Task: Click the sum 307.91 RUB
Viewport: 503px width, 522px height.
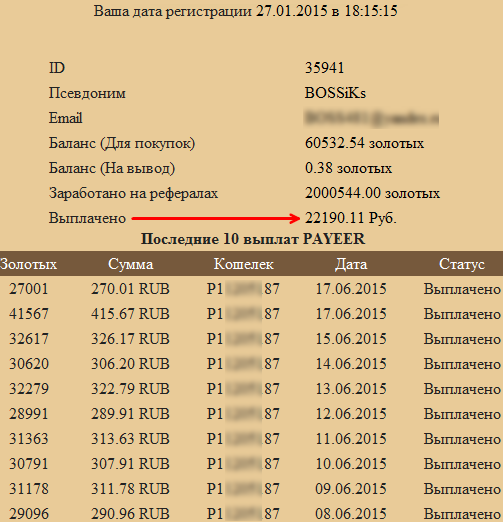Action: [130, 464]
